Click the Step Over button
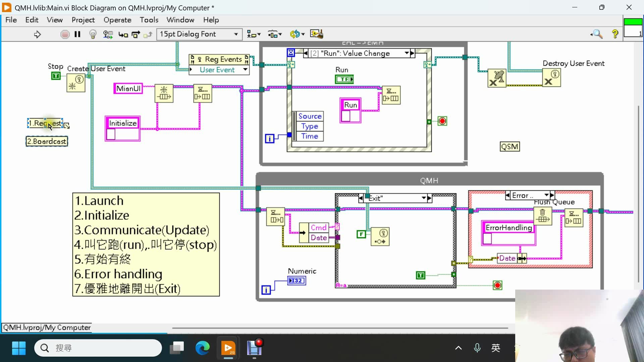Viewport: 644px width, 362px height. 136,34
